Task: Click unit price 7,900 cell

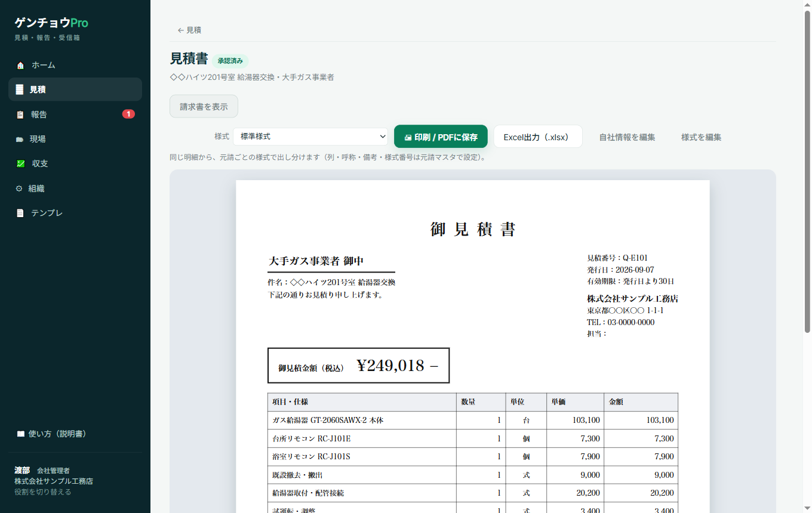Action: [575, 457]
